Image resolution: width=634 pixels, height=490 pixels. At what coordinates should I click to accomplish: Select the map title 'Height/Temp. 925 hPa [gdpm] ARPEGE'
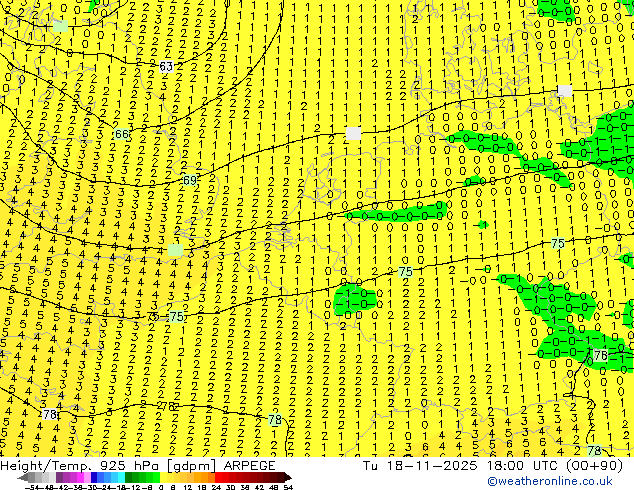tap(138, 466)
